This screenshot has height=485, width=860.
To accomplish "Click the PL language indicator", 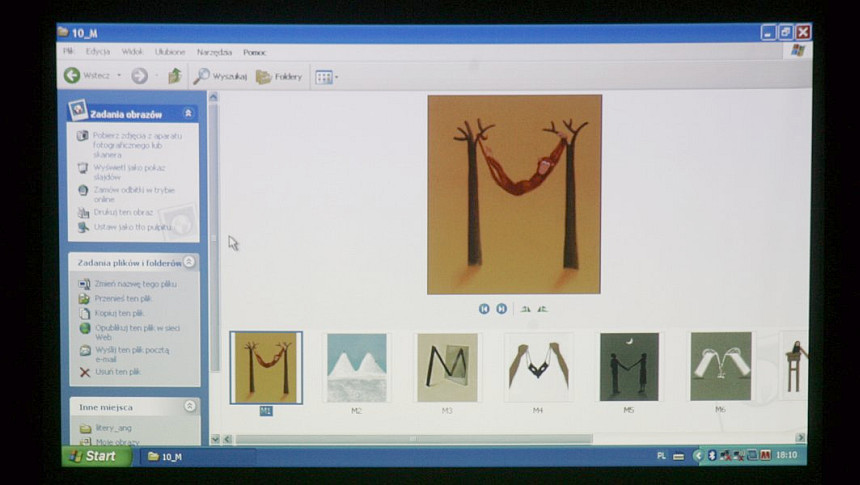I will coord(661,455).
